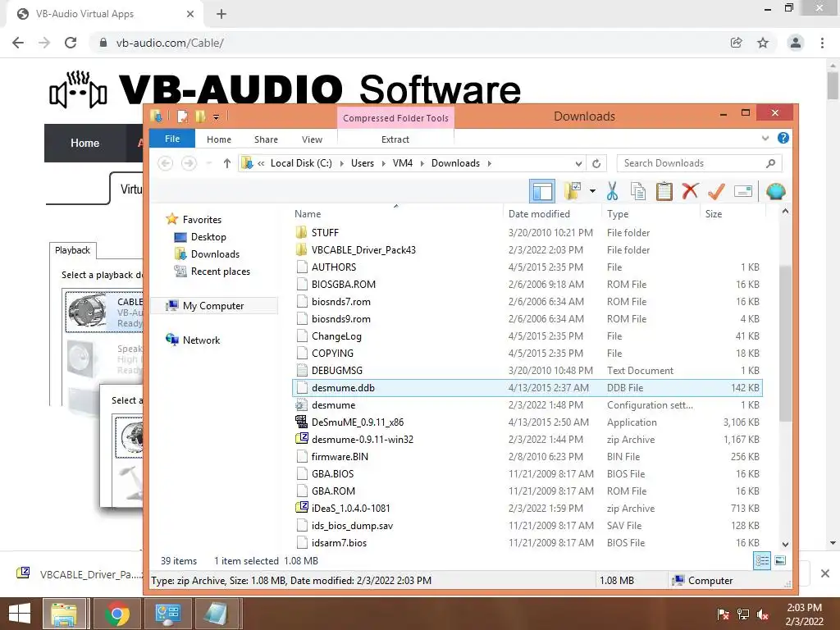The image size is (840, 630).
Task: Open the Share ribbon tab
Action: [x=266, y=139]
